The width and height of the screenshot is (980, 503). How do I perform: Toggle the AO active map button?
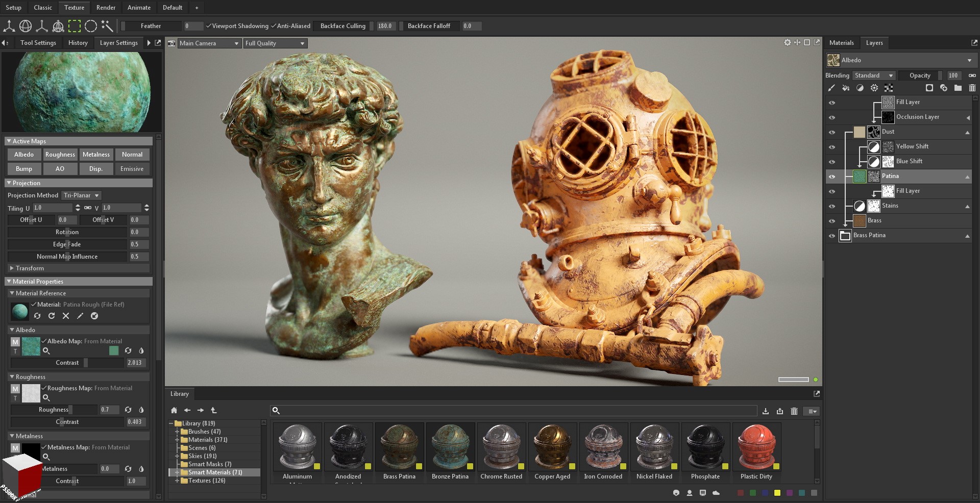[x=60, y=169]
